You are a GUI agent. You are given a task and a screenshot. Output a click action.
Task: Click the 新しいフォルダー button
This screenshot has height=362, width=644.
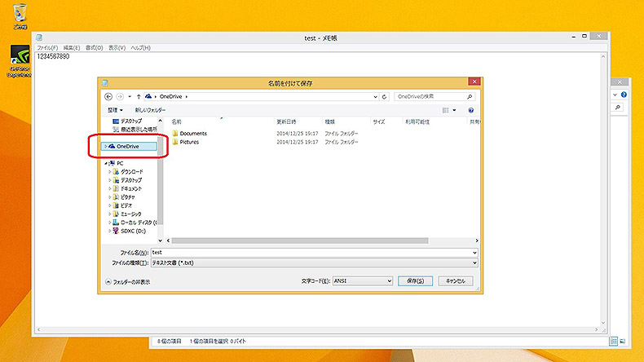150,110
